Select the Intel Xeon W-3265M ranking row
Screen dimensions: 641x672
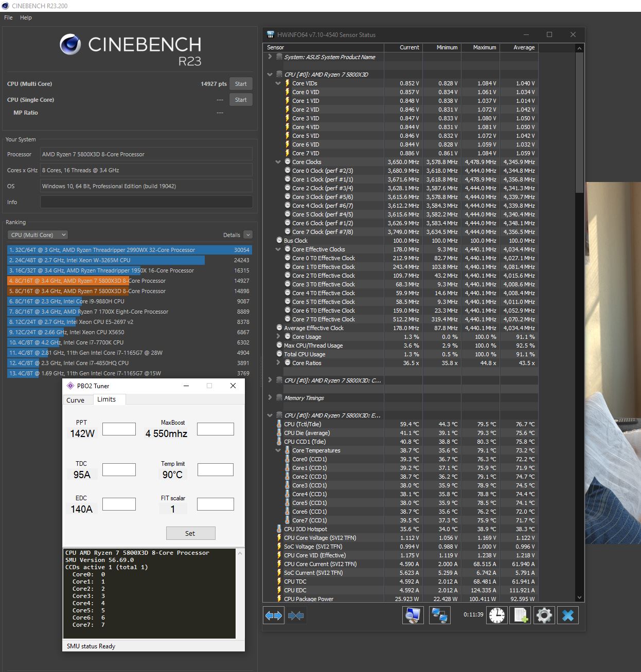[129, 260]
